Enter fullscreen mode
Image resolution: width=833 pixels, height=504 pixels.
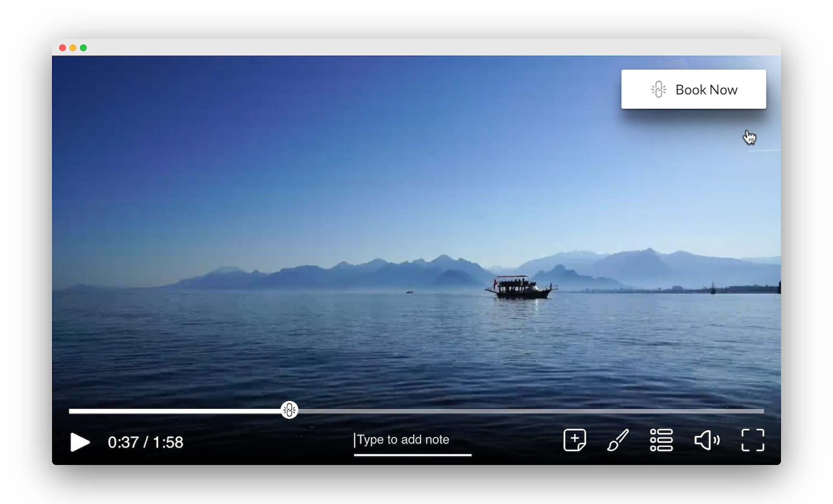click(x=752, y=440)
